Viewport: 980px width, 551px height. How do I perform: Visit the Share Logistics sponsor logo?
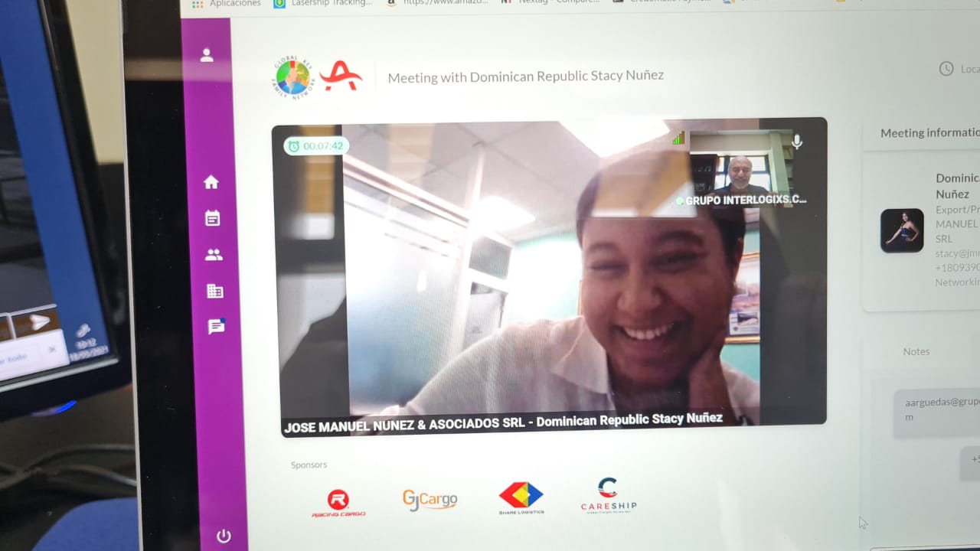point(521,498)
